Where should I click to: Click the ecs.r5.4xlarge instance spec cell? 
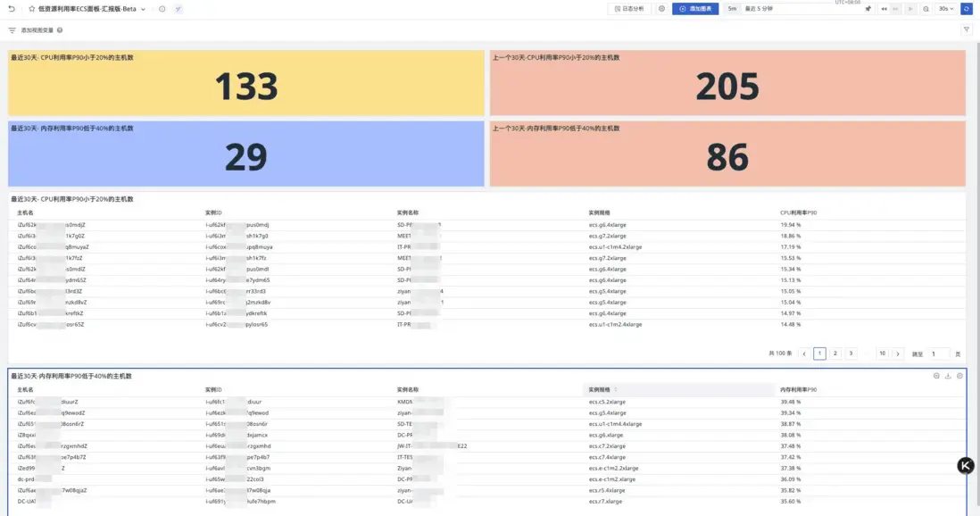(607, 490)
